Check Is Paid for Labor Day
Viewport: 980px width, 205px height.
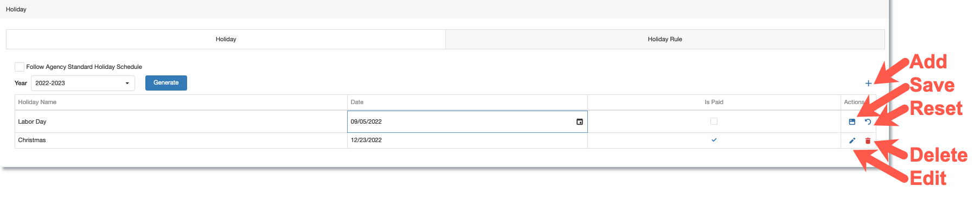[714, 121]
